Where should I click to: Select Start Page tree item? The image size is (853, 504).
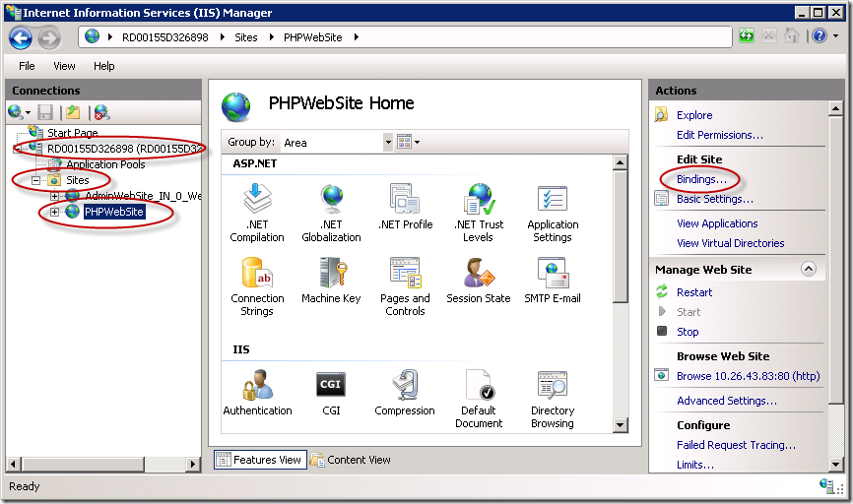click(x=72, y=133)
